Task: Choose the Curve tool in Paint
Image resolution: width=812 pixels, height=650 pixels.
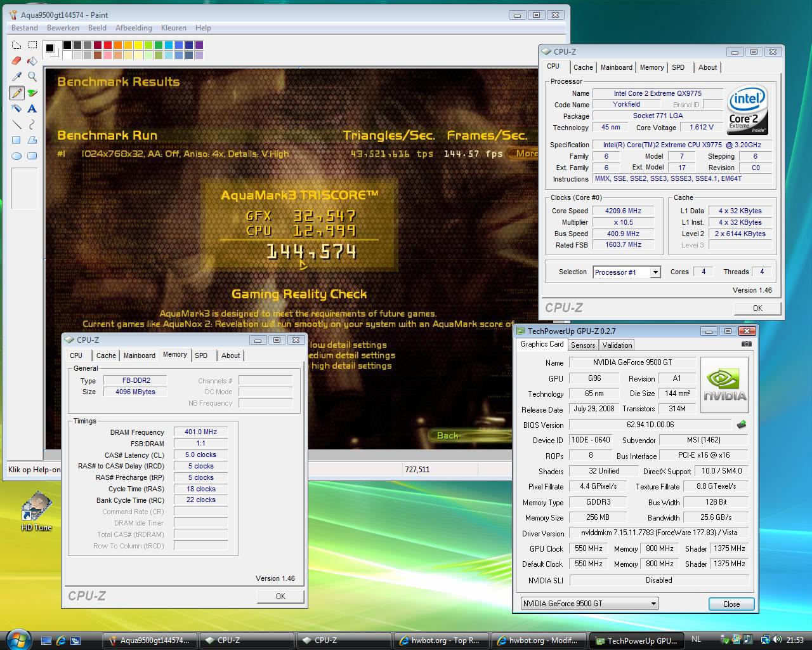Action: (x=32, y=124)
